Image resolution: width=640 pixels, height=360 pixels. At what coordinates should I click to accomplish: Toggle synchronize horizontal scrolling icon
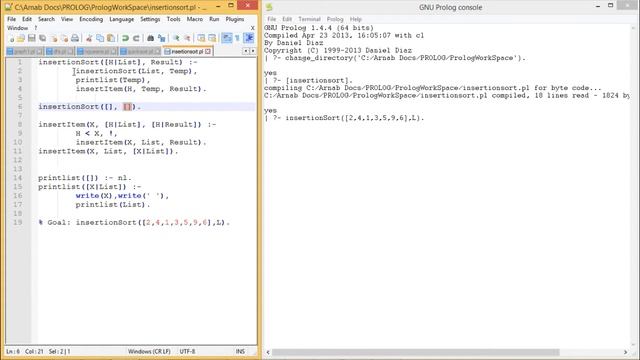212,38
